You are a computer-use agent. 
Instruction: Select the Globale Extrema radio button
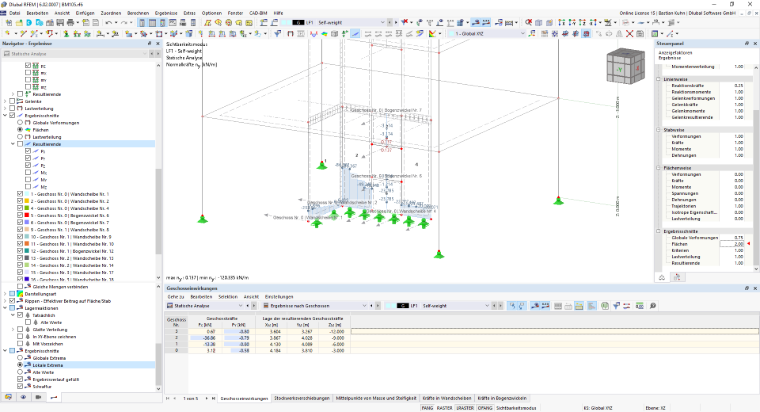20,358
